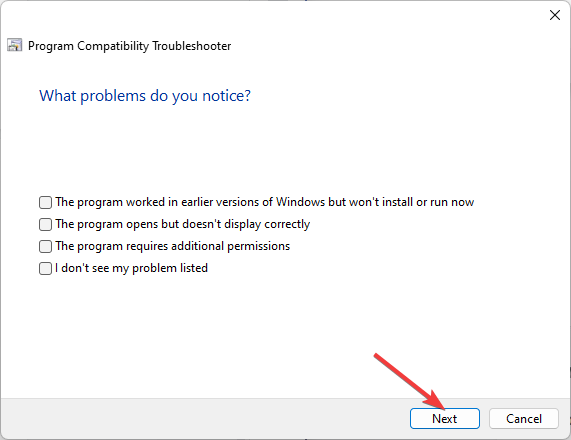The width and height of the screenshot is (571, 440).
Task: Enable the doesn't display correctly checkbox
Action: click(x=45, y=224)
